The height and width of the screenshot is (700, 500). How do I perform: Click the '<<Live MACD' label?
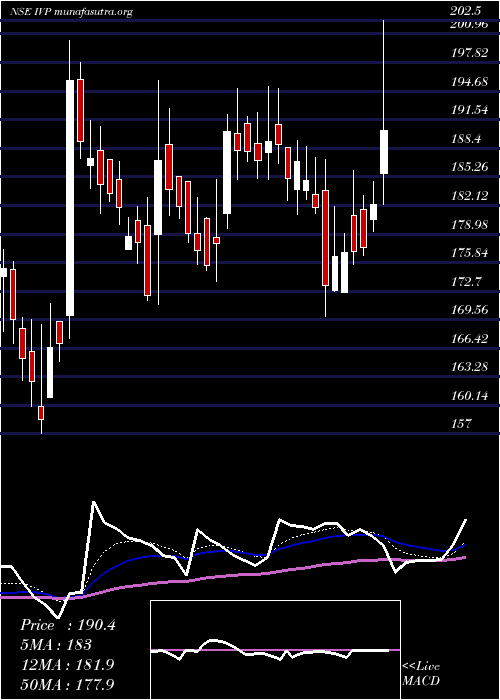(421, 674)
